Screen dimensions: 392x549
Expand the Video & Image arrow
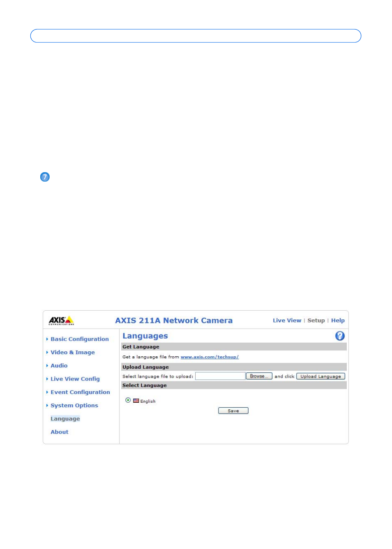(47, 352)
